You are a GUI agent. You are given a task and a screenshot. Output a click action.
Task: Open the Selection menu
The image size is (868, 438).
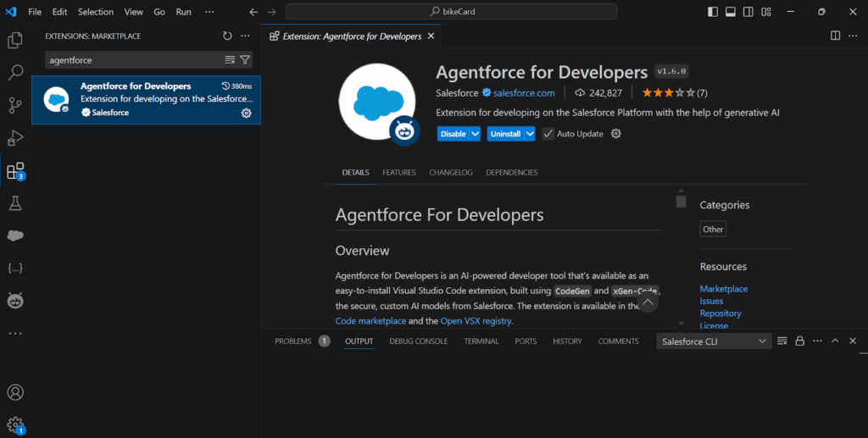(x=96, y=12)
